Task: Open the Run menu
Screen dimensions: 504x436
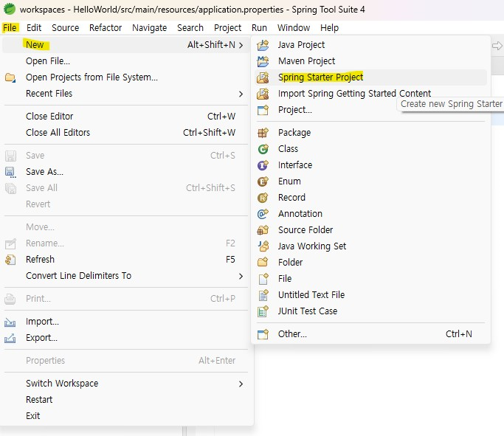Action: point(259,27)
